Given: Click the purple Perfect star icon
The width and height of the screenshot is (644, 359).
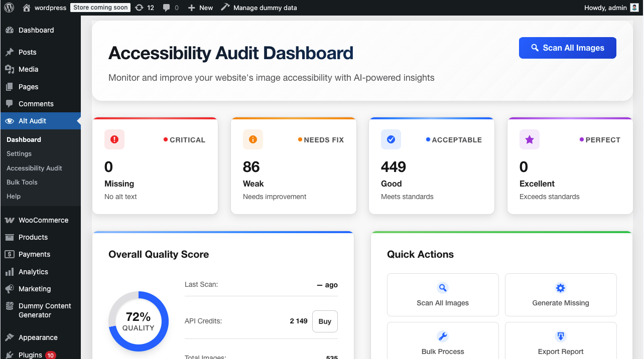Looking at the screenshot, I should tap(530, 139).
